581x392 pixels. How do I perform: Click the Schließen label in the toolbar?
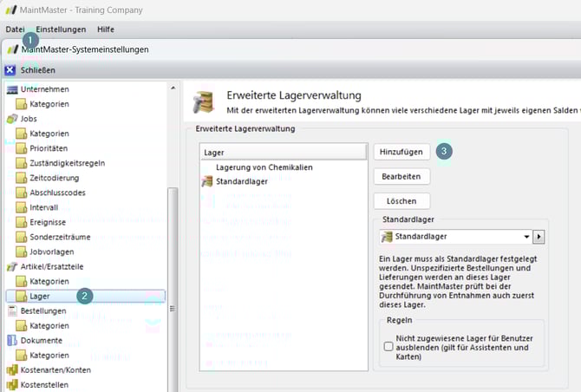pyautogui.click(x=38, y=70)
